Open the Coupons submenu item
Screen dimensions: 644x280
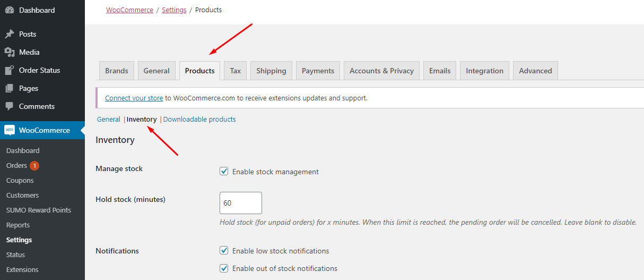[x=20, y=181]
